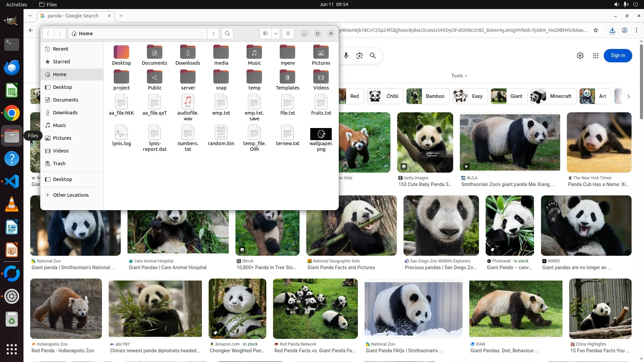Click the search icon in Files toolbar

click(x=227, y=34)
